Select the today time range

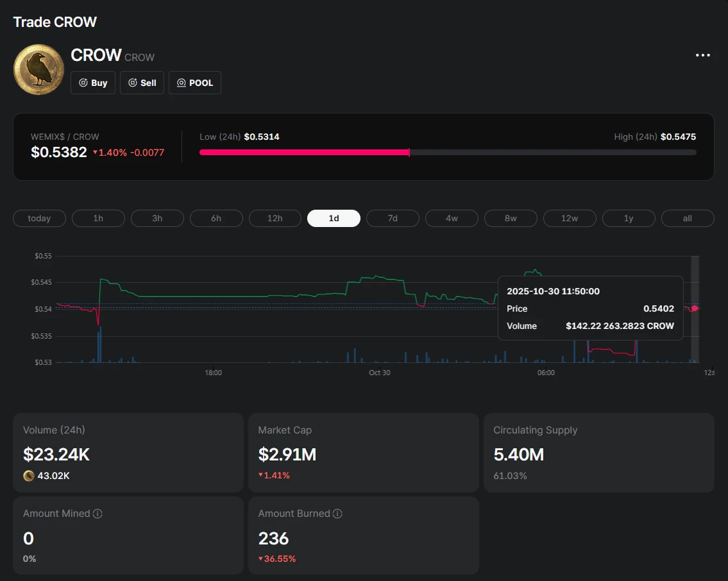(39, 218)
